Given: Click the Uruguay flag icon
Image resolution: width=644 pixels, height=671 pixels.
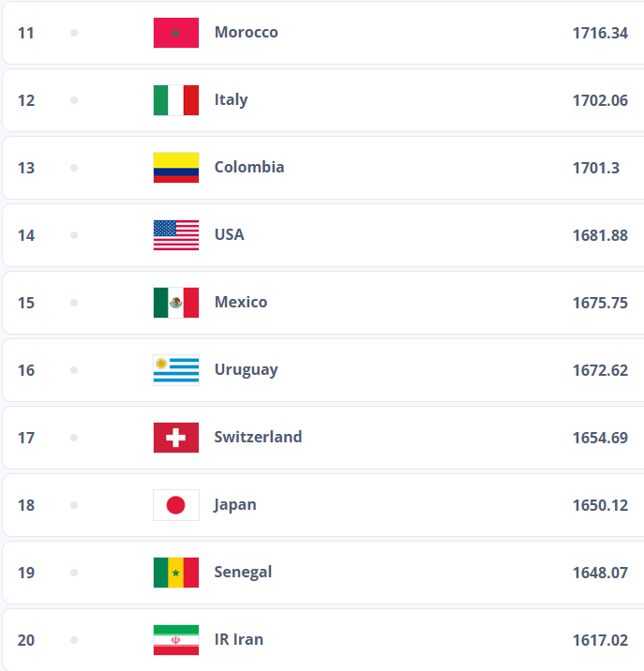Looking at the screenshot, I should 176,370.
